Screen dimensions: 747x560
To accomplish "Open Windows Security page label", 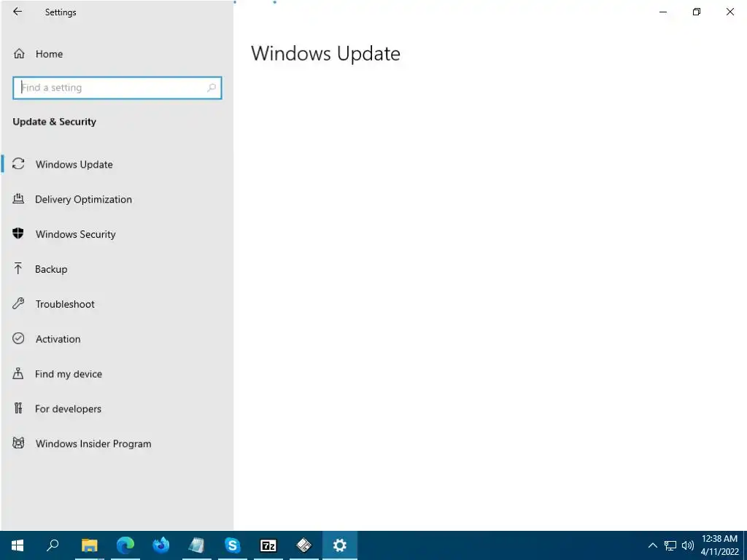I will pyautogui.click(x=76, y=234).
